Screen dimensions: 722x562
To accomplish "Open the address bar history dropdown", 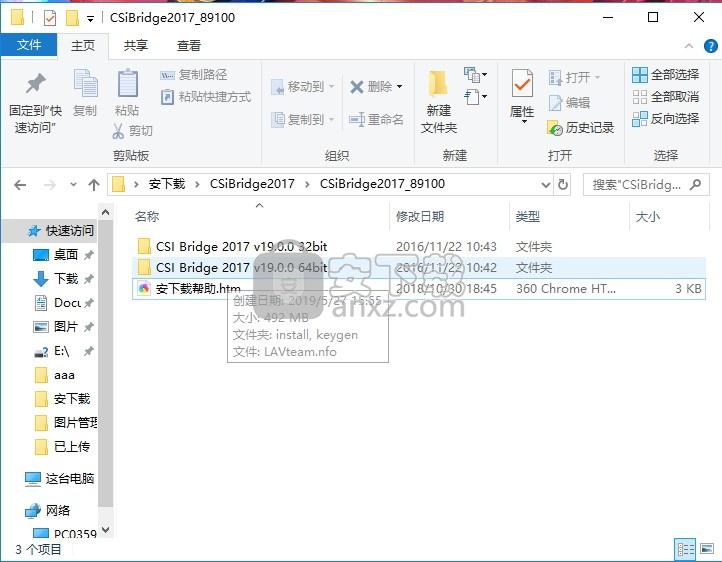I will click(546, 185).
